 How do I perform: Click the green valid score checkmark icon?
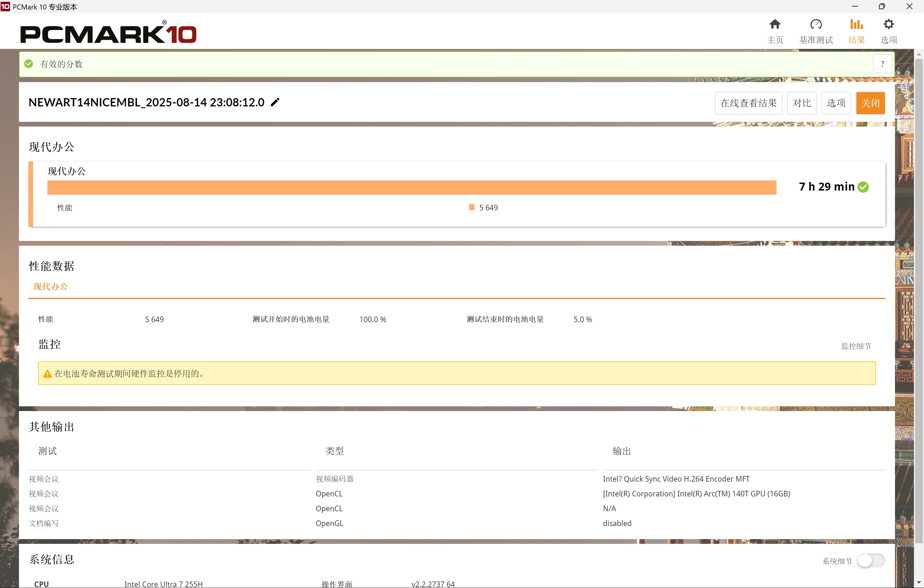coord(29,64)
